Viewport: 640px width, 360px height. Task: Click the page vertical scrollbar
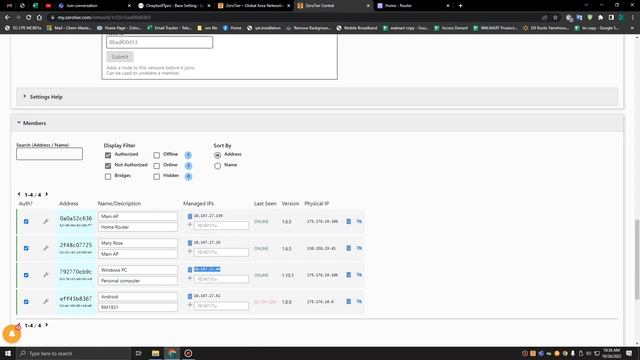coord(637,260)
